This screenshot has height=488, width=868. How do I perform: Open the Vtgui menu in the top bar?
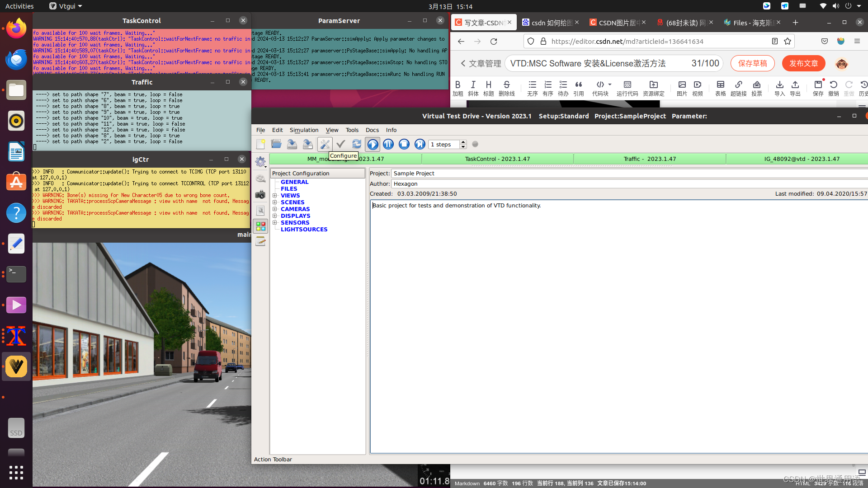[65, 6]
